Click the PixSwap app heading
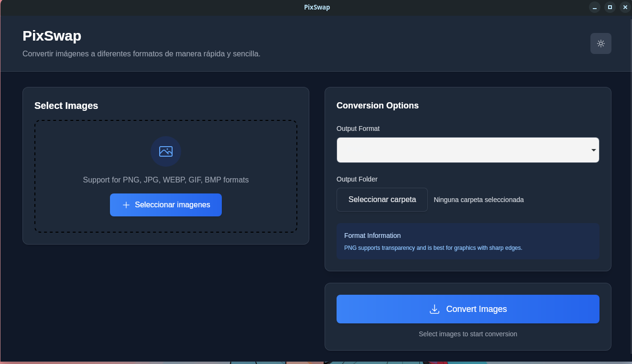This screenshot has width=632, height=364. [52, 36]
